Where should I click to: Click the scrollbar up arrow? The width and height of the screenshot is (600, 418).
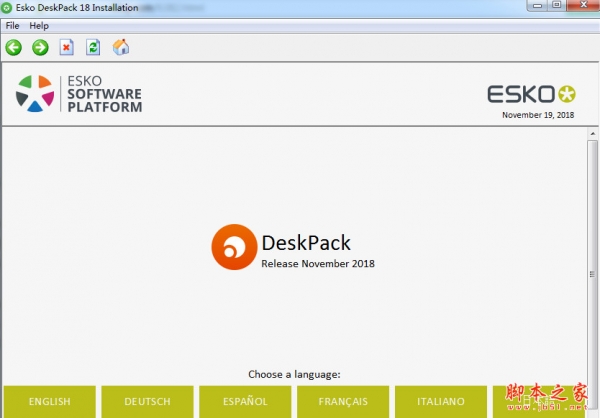(593, 134)
